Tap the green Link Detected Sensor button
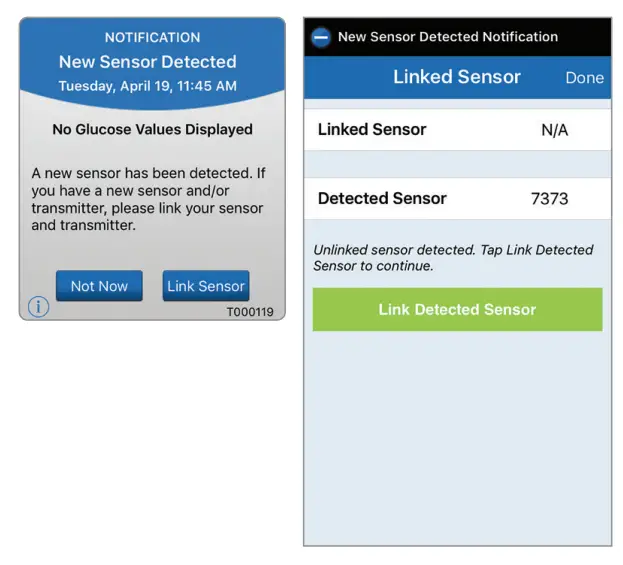The image size is (623, 565). 457,310
